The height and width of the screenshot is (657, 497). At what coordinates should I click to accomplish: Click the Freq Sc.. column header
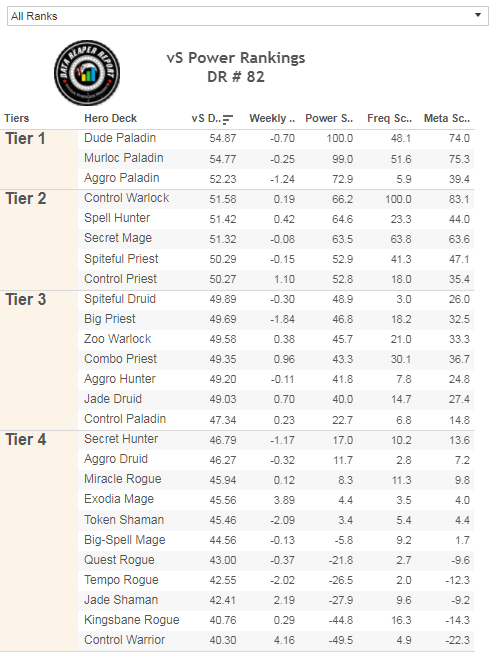389,119
